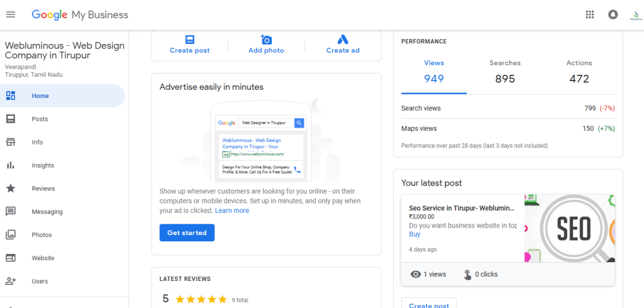This screenshot has width=644, height=308.
Task: Click the Get started button
Action: pos(187,233)
